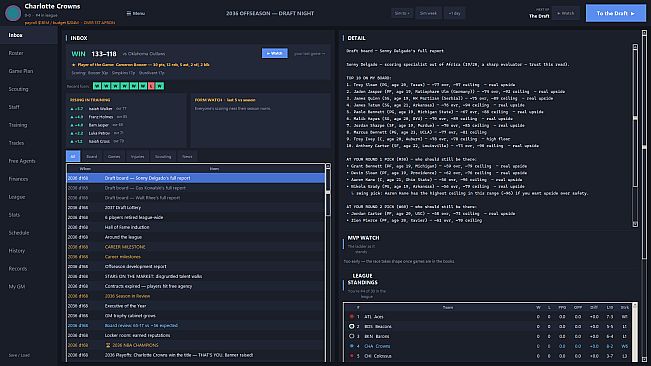This screenshot has width=651, height=366.
Task: Go to the Training page
Action: click(28, 125)
